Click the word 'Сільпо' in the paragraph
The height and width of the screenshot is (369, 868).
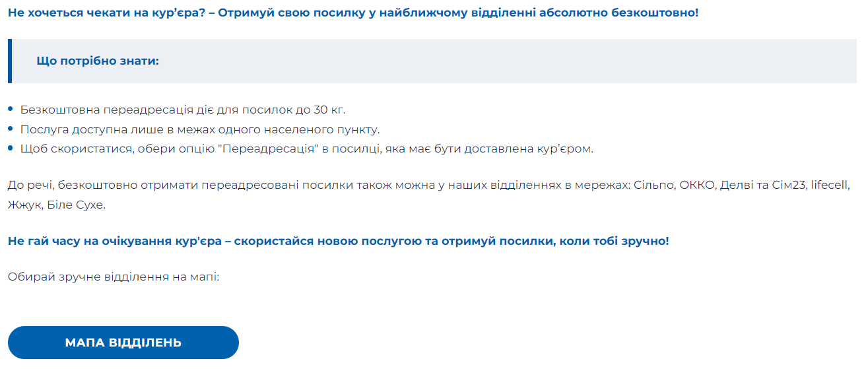pyautogui.click(x=654, y=185)
